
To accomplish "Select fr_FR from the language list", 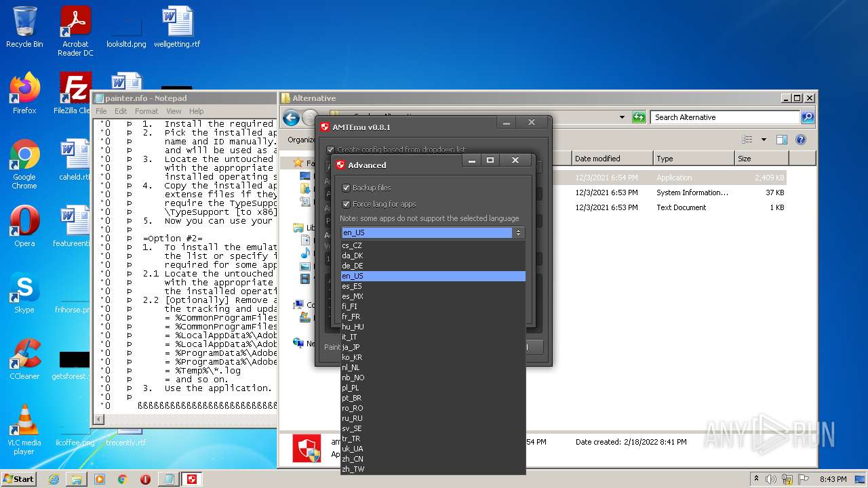I will [x=433, y=317].
